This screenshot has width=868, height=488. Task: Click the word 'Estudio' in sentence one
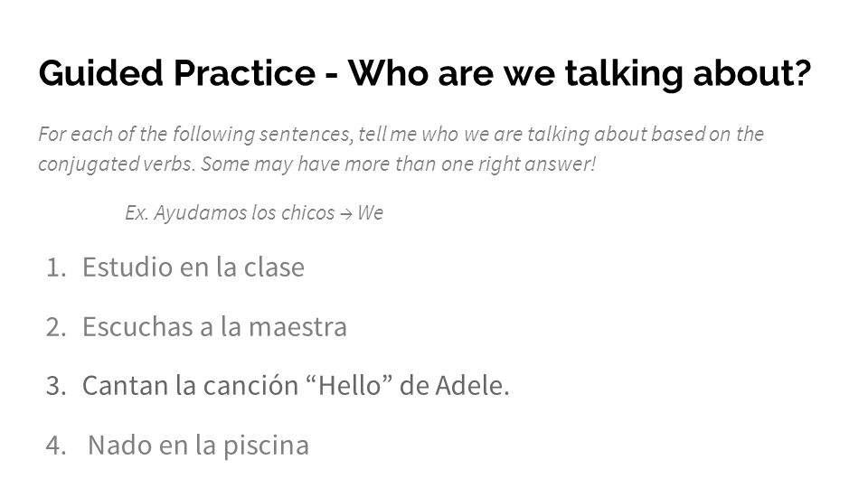tap(127, 267)
